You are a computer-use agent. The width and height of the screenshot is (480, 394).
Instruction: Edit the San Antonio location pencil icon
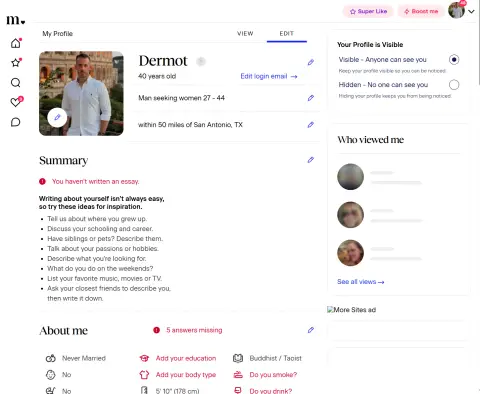[x=311, y=125]
